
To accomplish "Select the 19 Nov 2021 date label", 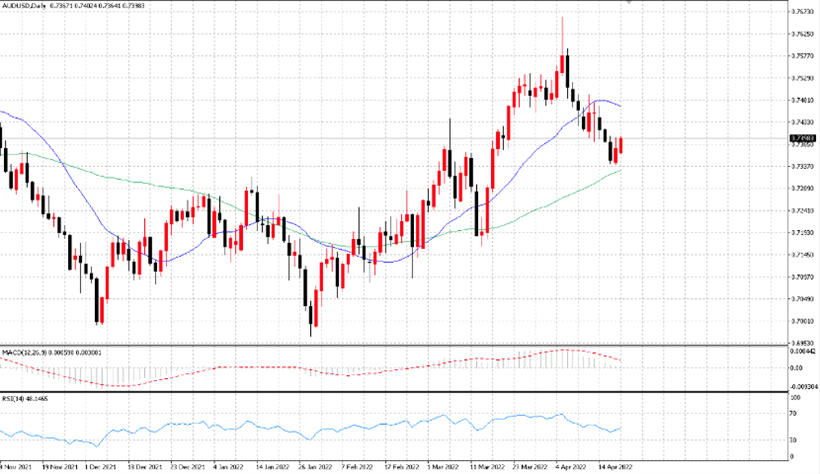I will click(59, 467).
